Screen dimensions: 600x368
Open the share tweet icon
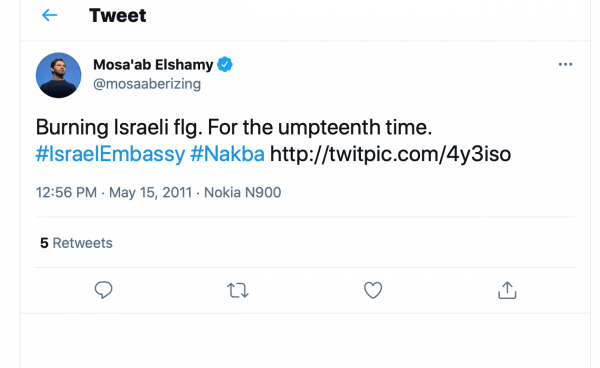[507, 290]
